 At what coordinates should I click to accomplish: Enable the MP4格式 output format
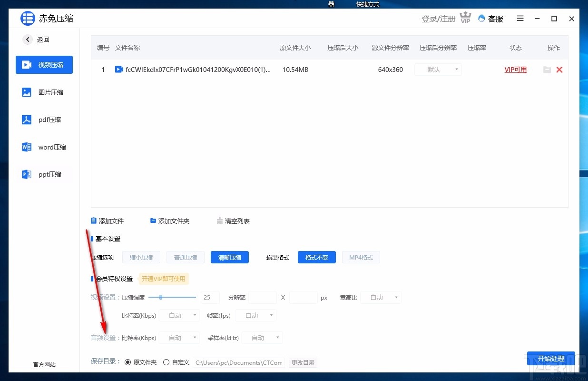click(361, 257)
